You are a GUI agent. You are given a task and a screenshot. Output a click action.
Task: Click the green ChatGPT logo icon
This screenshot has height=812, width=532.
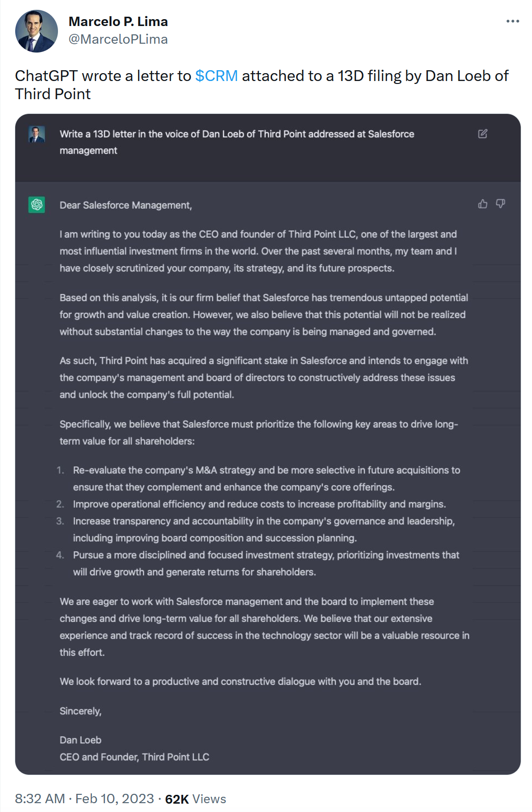[37, 204]
